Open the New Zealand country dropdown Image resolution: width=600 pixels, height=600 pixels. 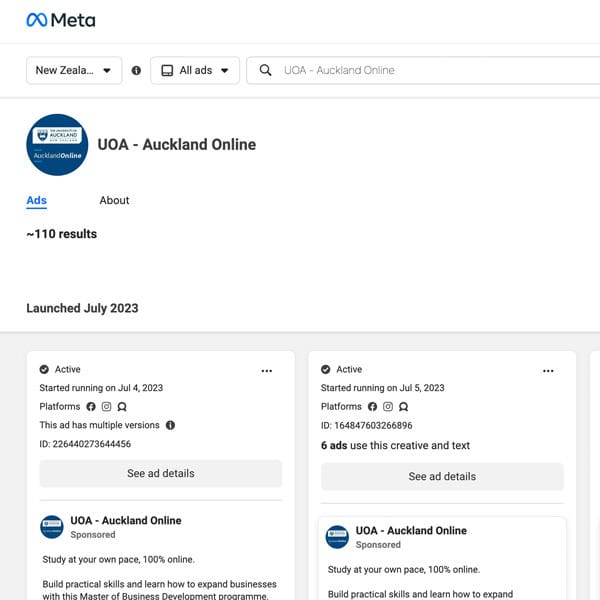pos(74,70)
